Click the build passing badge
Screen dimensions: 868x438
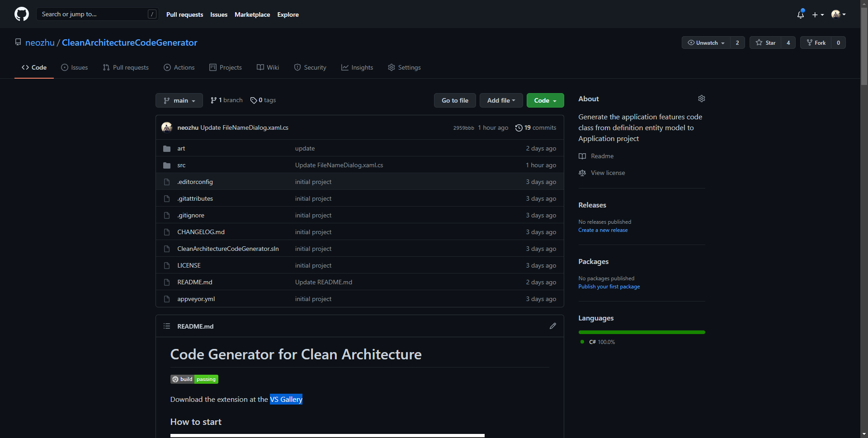pos(194,379)
